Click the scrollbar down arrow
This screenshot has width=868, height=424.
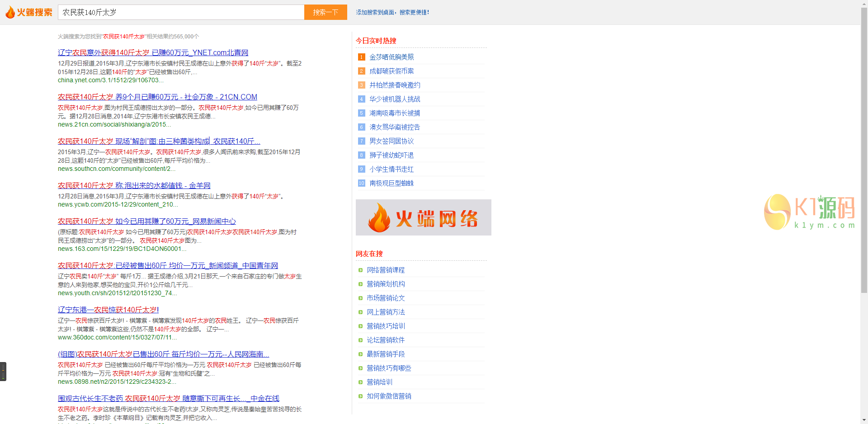point(864,420)
